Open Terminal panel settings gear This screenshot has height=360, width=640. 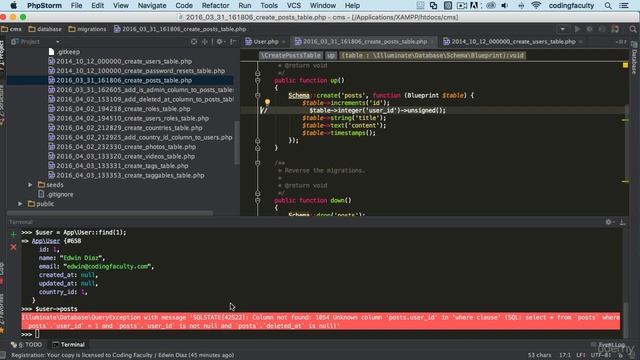(x=609, y=222)
